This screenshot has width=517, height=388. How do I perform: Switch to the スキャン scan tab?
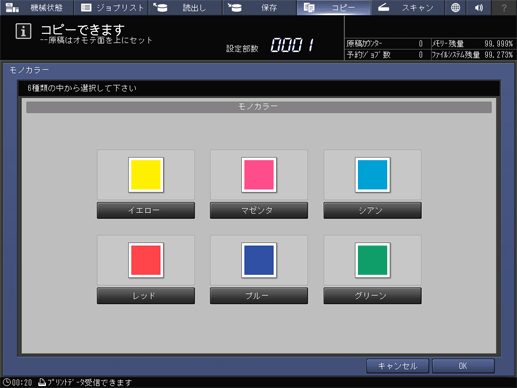tap(408, 7)
